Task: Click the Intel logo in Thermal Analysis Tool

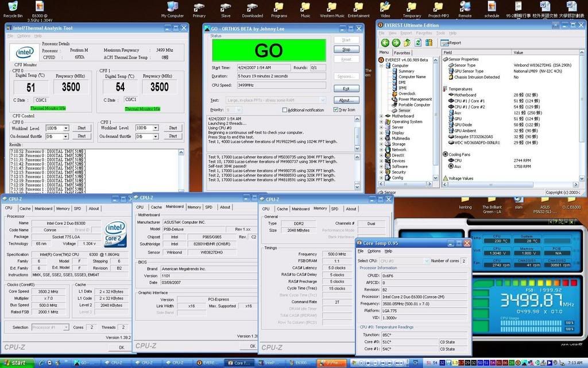Action: (25, 53)
